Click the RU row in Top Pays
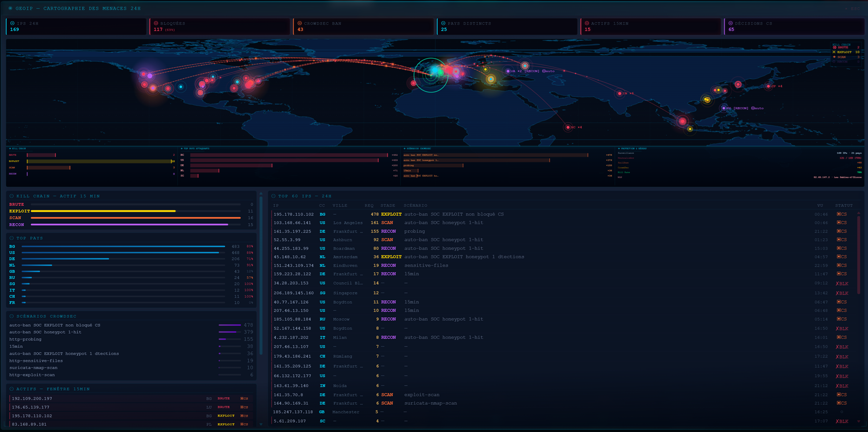The height and width of the screenshot is (432, 868). pyautogui.click(x=131, y=278)
